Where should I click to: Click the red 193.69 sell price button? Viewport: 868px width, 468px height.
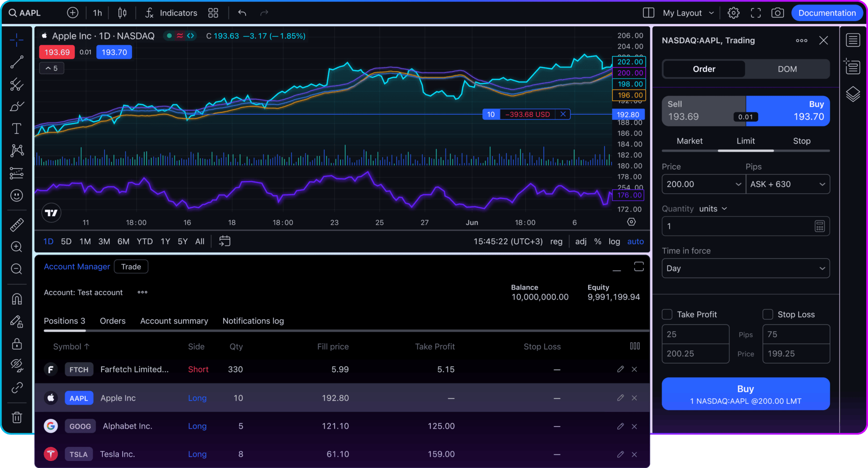tap(57, 52)
